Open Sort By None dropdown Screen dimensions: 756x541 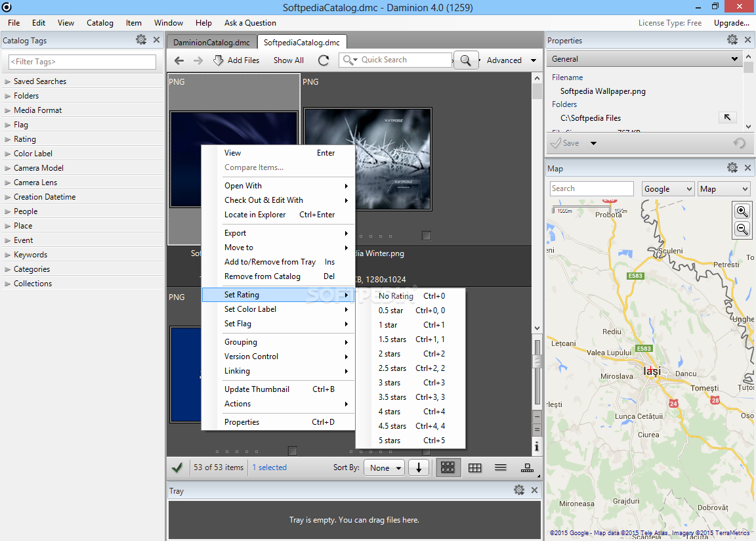385,467
